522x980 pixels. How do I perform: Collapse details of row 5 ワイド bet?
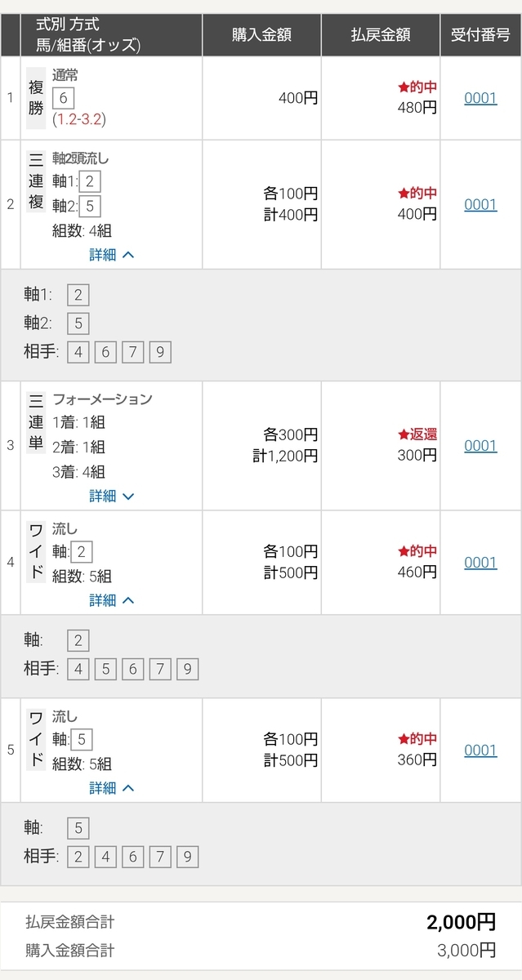112,788
